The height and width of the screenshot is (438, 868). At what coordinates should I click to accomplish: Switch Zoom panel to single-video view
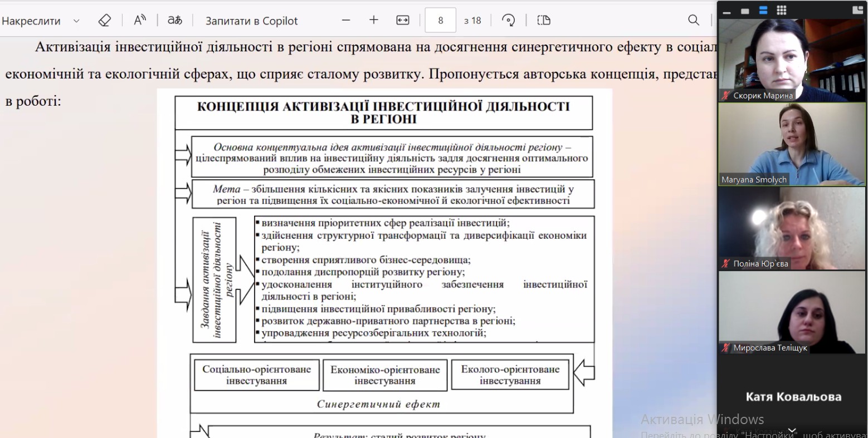745,11
